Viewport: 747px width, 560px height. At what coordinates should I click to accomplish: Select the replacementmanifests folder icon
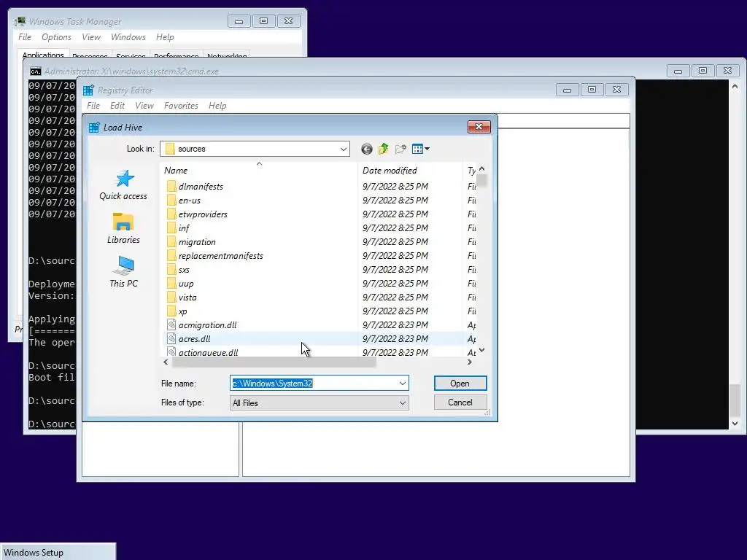(171, 255)
